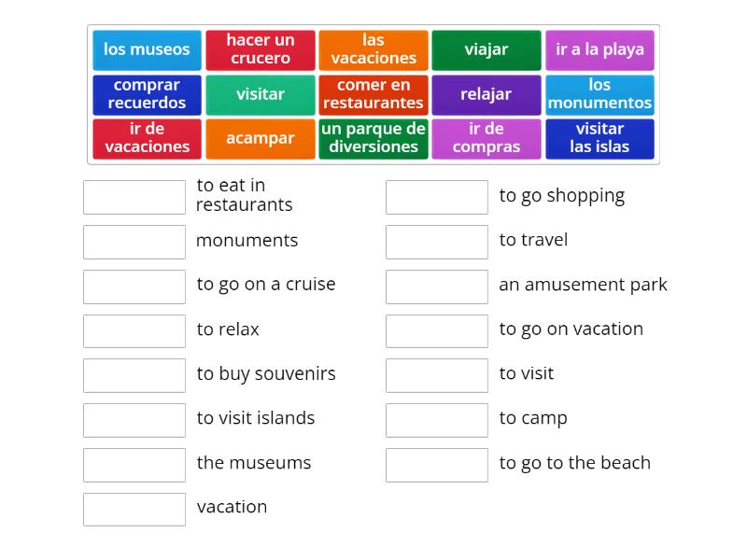This screenshot has width=747, height=560.
Task: Pick the "un parque de diversiones" tile
Action: (373, 138)
